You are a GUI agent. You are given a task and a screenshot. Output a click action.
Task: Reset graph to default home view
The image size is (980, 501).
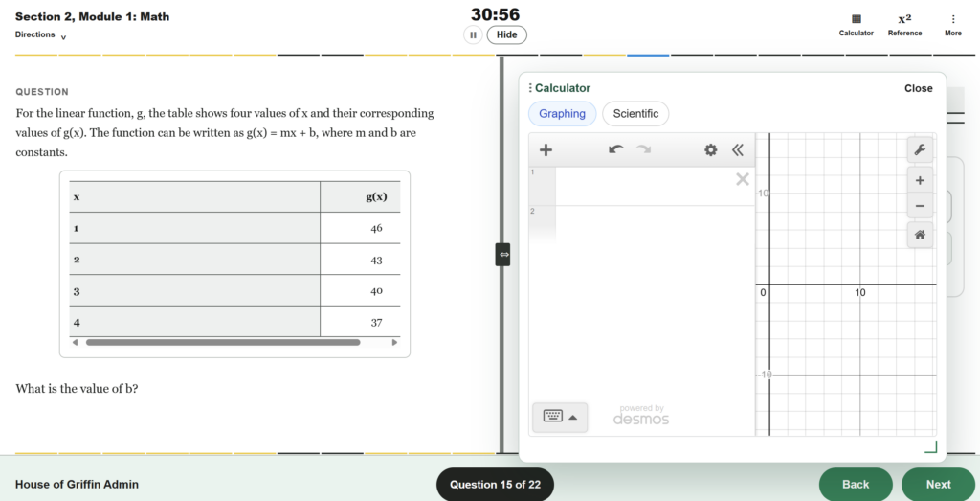[920, 236]
